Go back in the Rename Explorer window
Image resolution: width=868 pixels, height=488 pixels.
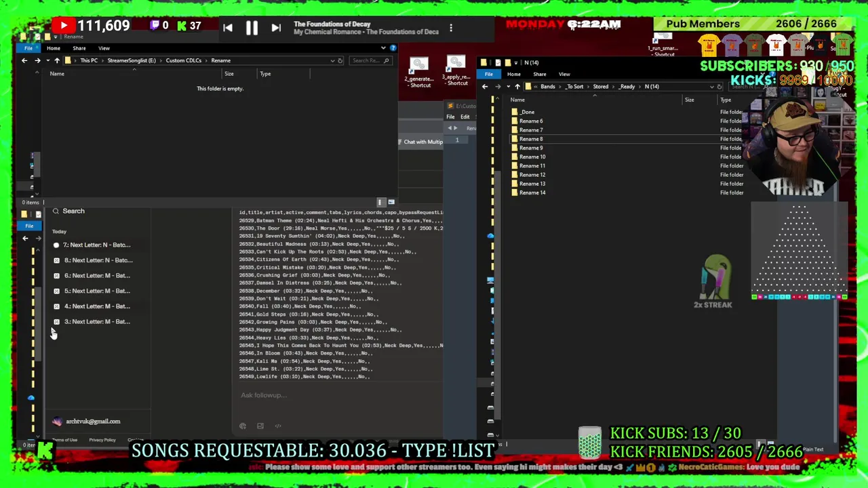coord(24,60)
